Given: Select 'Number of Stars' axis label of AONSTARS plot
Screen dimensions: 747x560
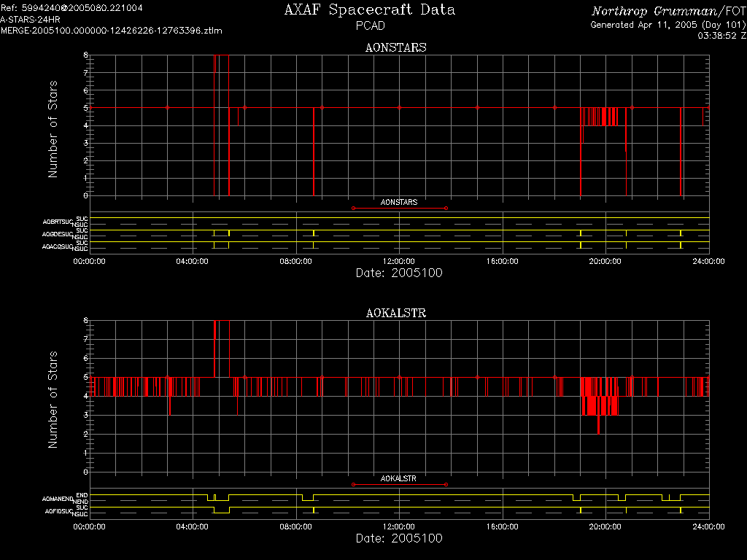Looking at the screenshot, I should [53, 129].
